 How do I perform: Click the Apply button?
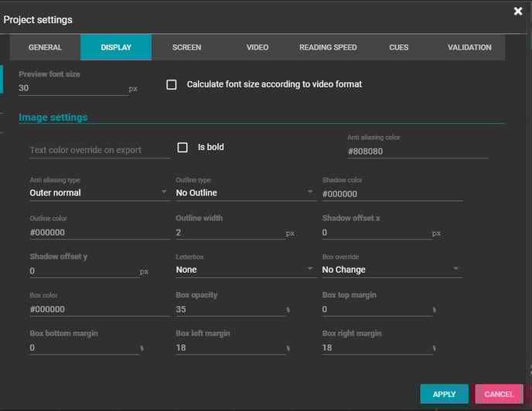(444, 394)
